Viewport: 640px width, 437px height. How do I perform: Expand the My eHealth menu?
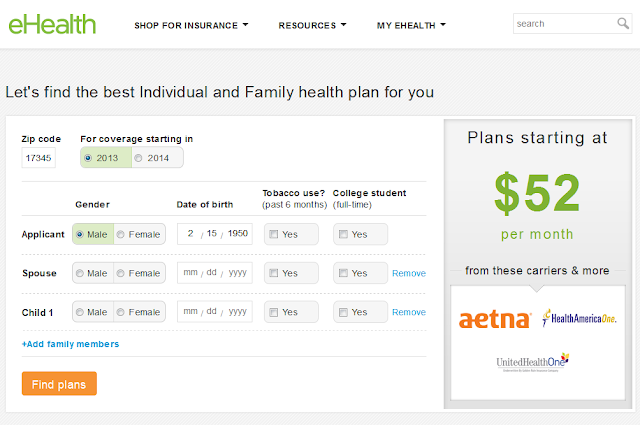point(411,25)
